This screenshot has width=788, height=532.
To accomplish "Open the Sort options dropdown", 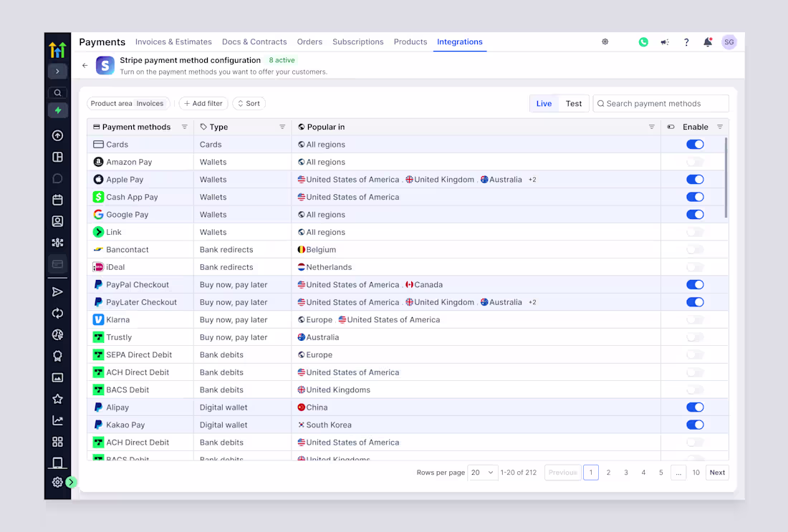I will click(x=249, y=103).
